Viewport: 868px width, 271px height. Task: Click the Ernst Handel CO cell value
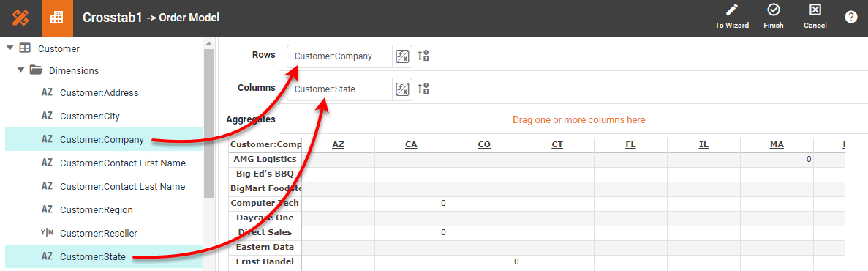coord(484,261)
